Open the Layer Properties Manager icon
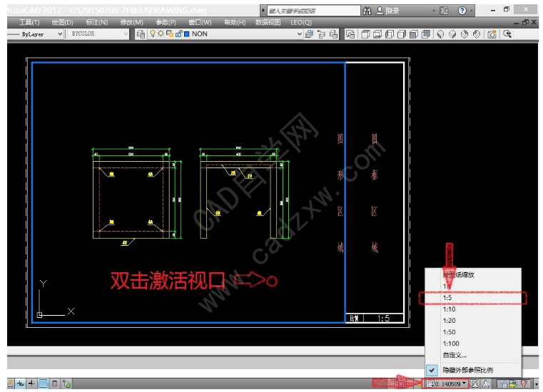The width and height of the screenshot is (543, 392). 141,34
